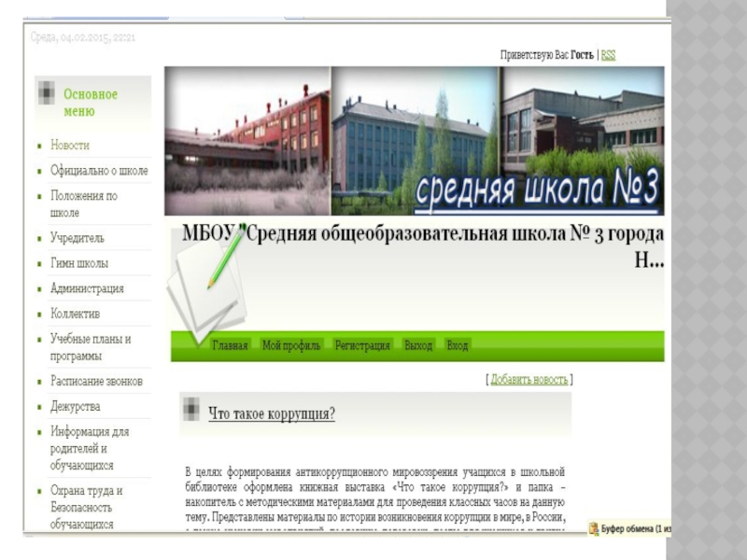Open the Дежурства link
747x560 pixels.
pyautogui.click(x=76, y=406)
